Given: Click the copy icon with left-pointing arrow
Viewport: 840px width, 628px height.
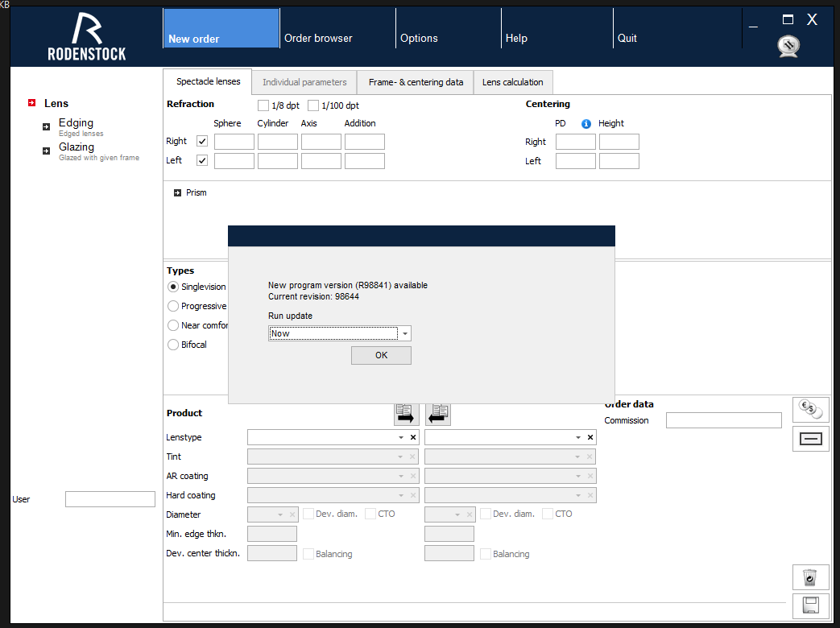Looking at the screenshot, I should (438, 414).
